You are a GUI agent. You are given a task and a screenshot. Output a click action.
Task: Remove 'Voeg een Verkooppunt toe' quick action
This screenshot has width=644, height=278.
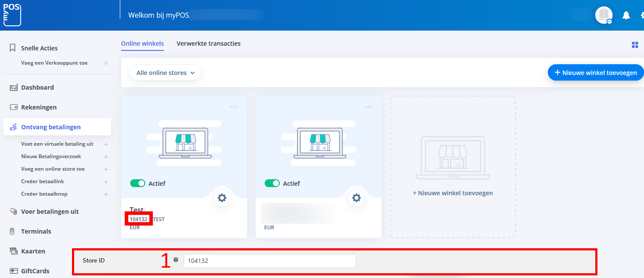[106, 63]
